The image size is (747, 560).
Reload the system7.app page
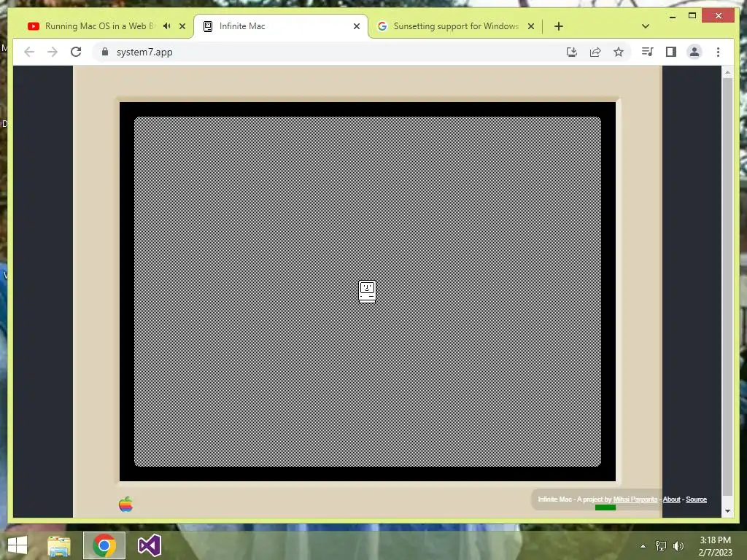[x=76, y=52]
